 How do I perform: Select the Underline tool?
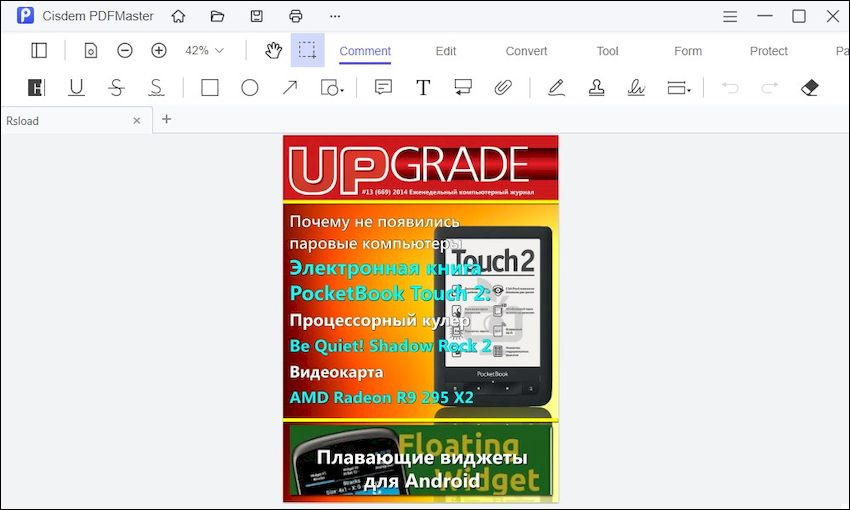76,87
